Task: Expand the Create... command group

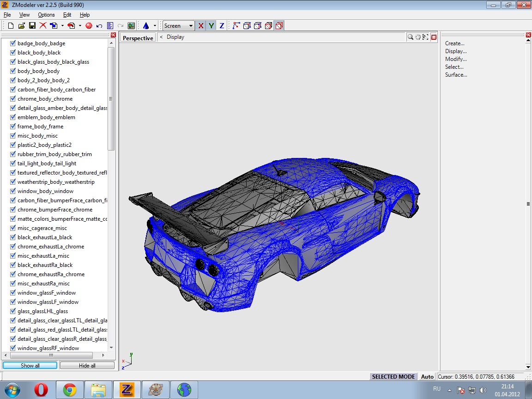Action: (454, 43)
